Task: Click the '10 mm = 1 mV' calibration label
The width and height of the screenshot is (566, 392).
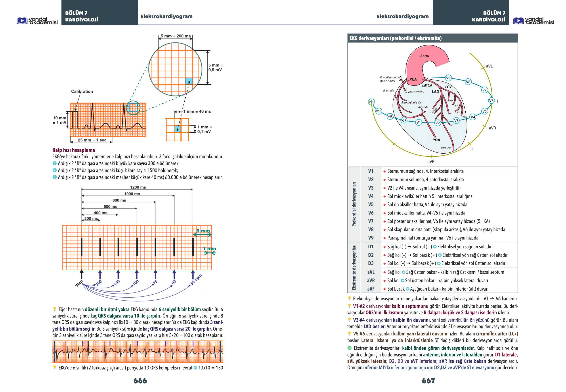Action: [x=59, y=120]
